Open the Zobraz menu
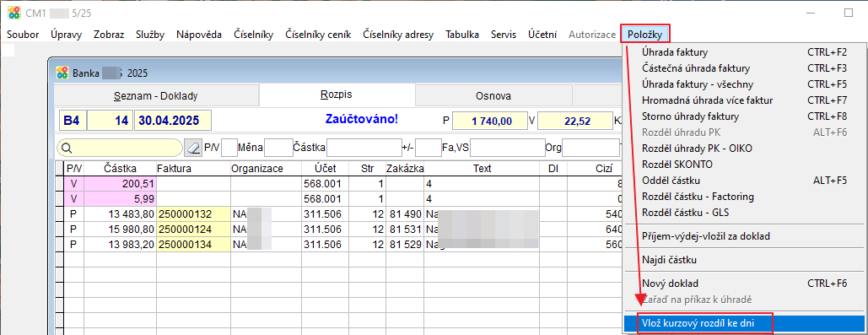868x335 pixels. pyautogui.click(x=109, y=35)
